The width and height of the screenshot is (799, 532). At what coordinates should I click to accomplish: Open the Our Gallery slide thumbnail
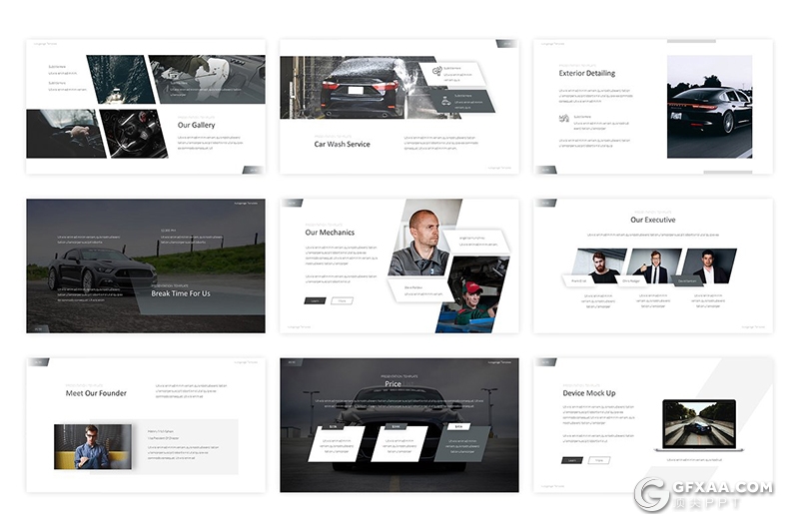[146, 107]
